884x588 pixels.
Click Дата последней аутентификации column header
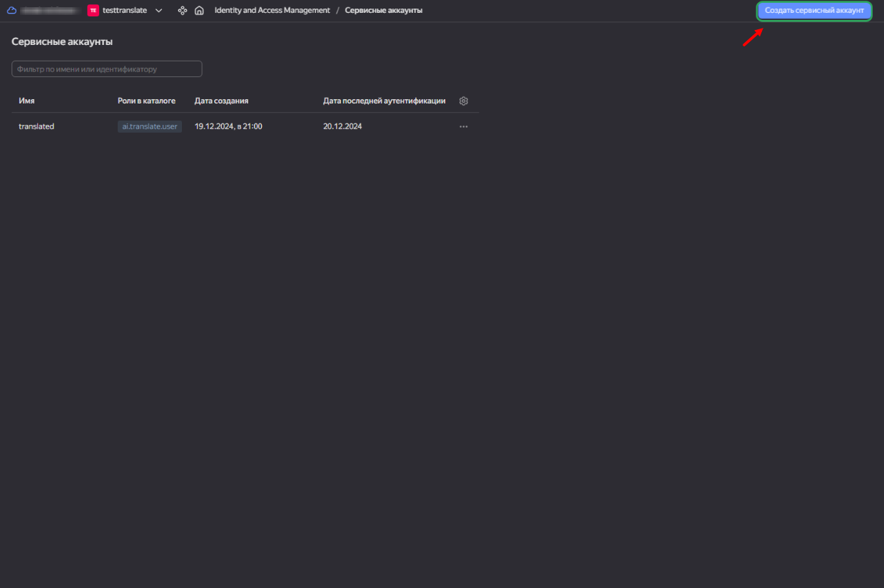384,101
